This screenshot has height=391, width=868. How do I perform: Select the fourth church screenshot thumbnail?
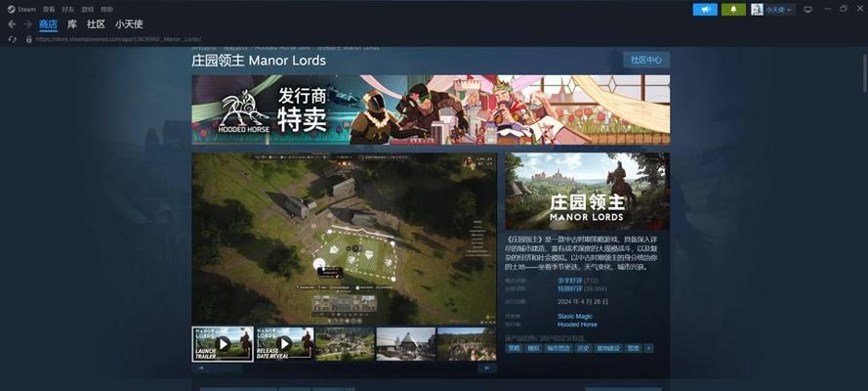[406, 344]
